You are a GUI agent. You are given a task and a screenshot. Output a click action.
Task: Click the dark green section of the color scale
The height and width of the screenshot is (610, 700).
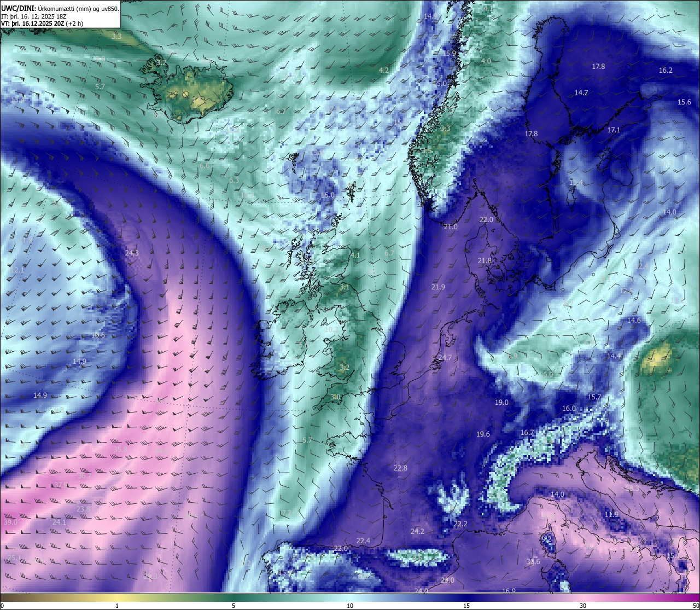coord(234,597)
